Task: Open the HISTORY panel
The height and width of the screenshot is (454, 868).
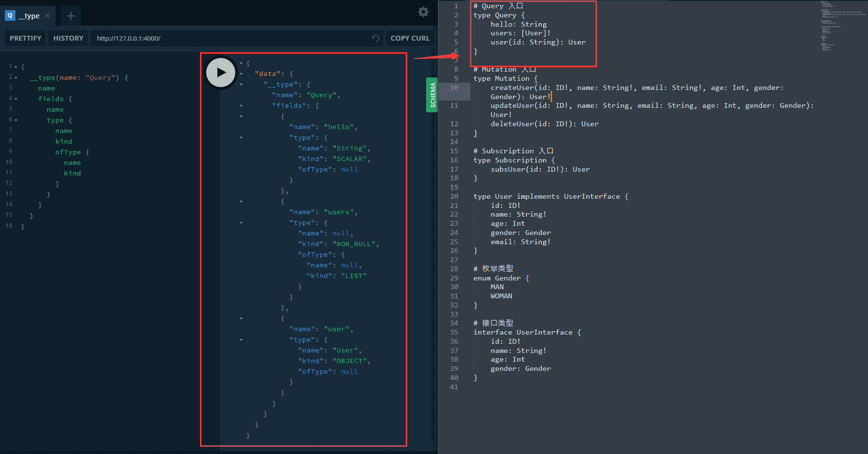Action: 68,38
